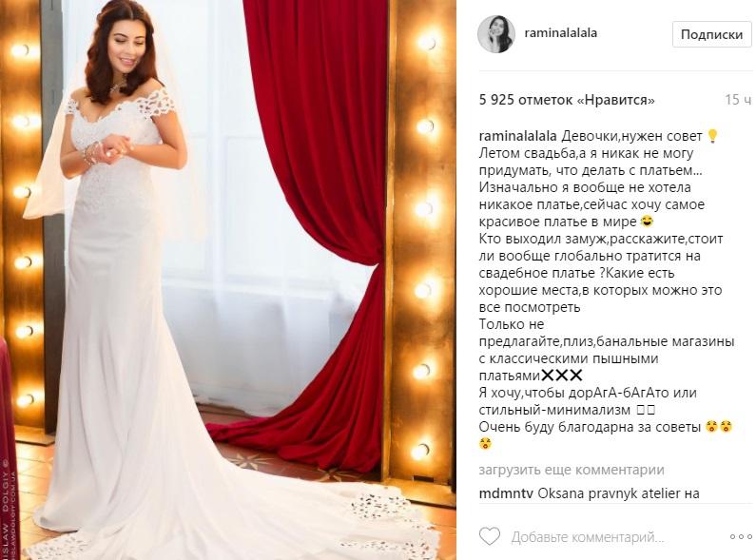The width and height of the screenshot is (756, 560).
Task: Click the three X marks in caption
Action: (x=562, y=375)
